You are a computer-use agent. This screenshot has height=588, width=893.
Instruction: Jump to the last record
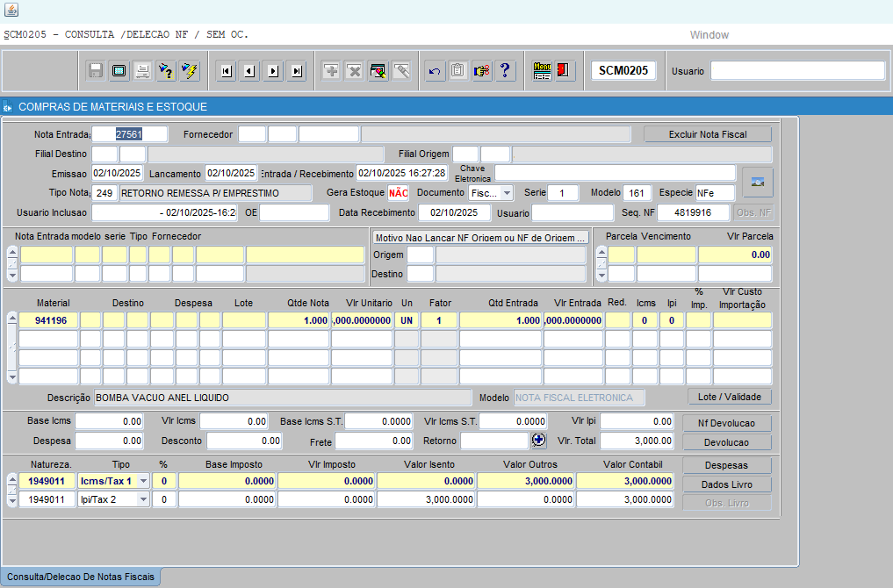297,71
